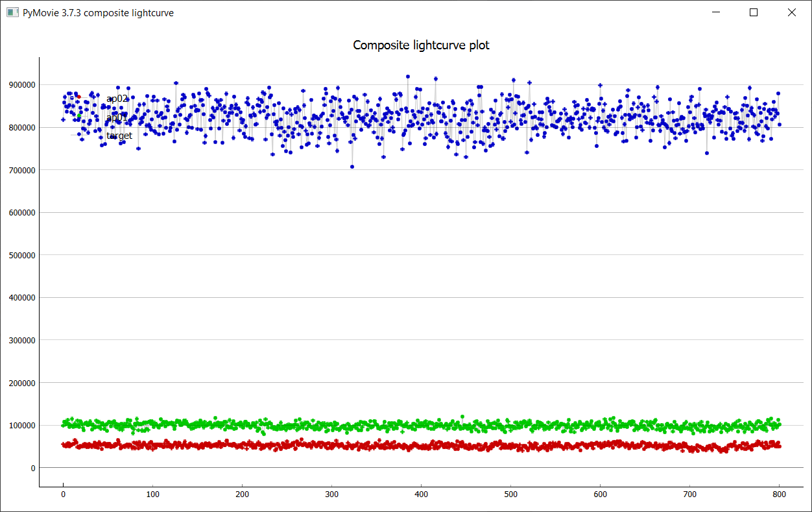This screenshot has width=812, height=512.
Task: Click the 0 label on the x-axis
Action: point(63,494)
